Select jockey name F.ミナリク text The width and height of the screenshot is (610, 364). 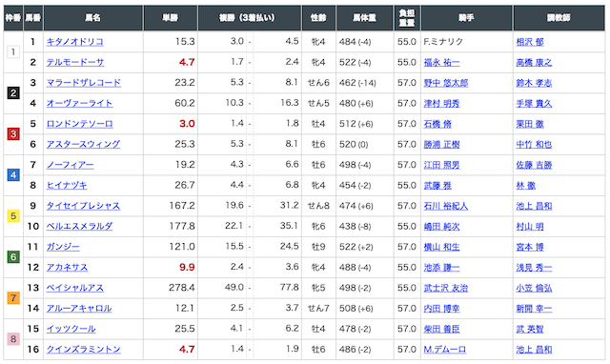pos(443,42)
